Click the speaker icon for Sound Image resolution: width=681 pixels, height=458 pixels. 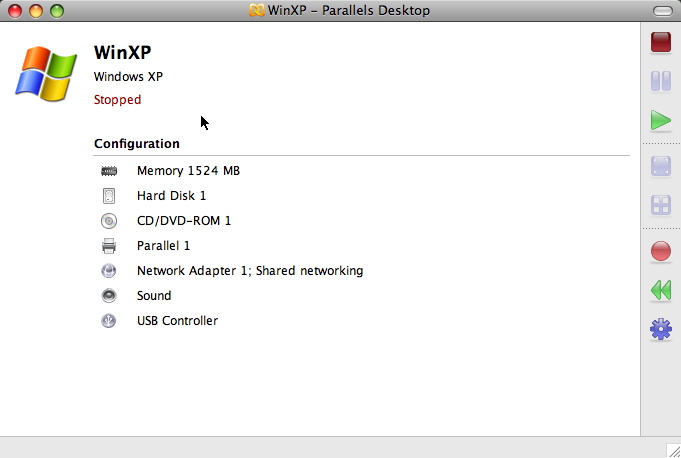point(109,296)
